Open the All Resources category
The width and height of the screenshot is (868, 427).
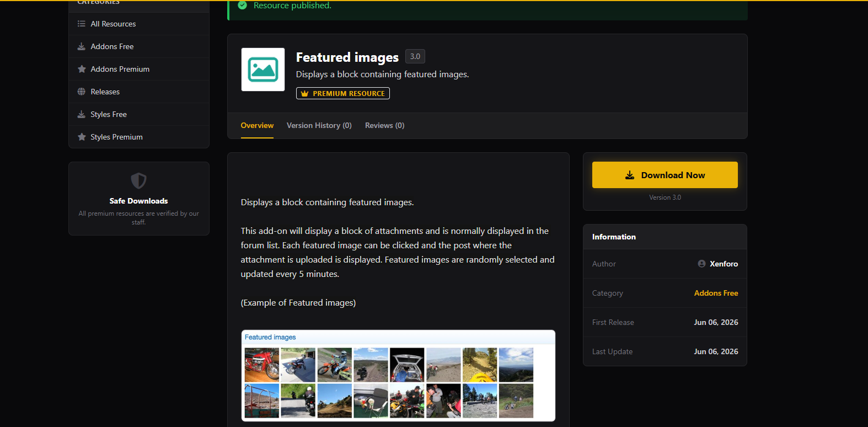139,24
